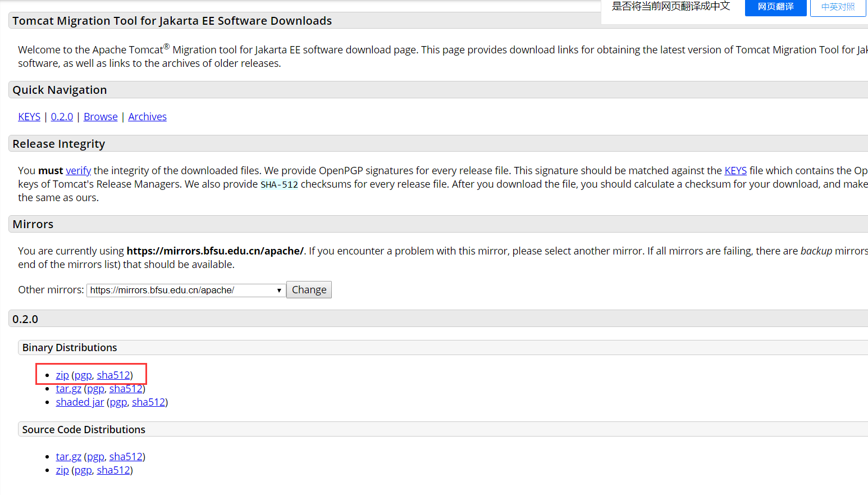Open sha512 checksum for source zip
This screenshot has width=868, height=495.
[113, 470]
